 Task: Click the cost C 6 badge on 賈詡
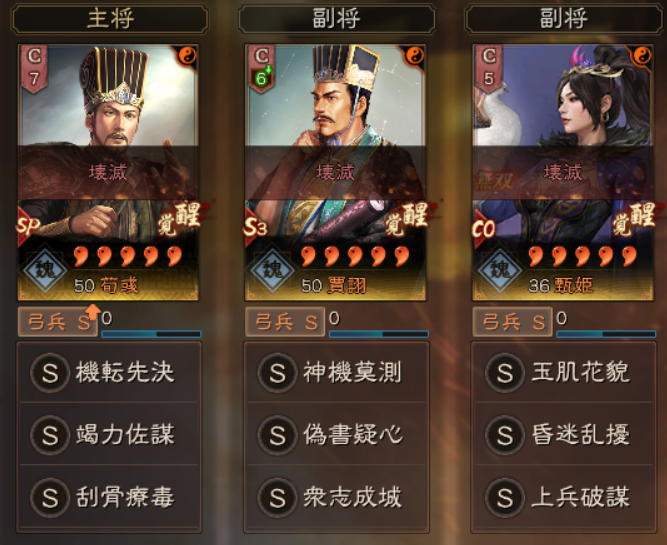click(262, 68)
